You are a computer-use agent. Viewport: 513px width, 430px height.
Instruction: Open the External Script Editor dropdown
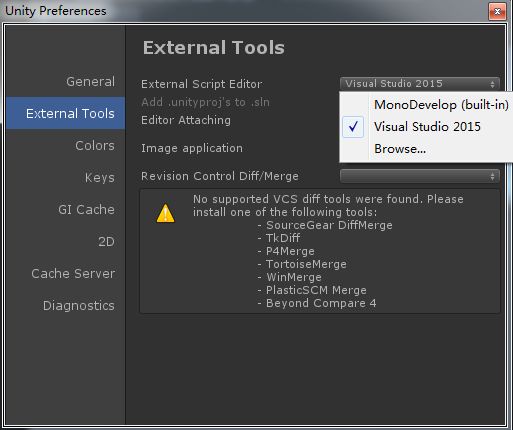click(x=420, y=84)
